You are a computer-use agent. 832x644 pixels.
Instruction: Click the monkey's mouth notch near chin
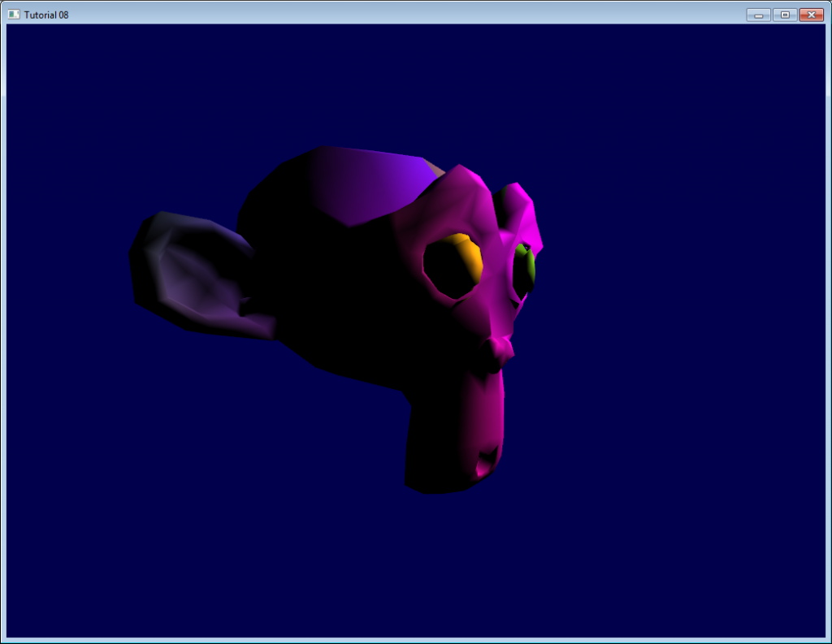coord(487,462)
